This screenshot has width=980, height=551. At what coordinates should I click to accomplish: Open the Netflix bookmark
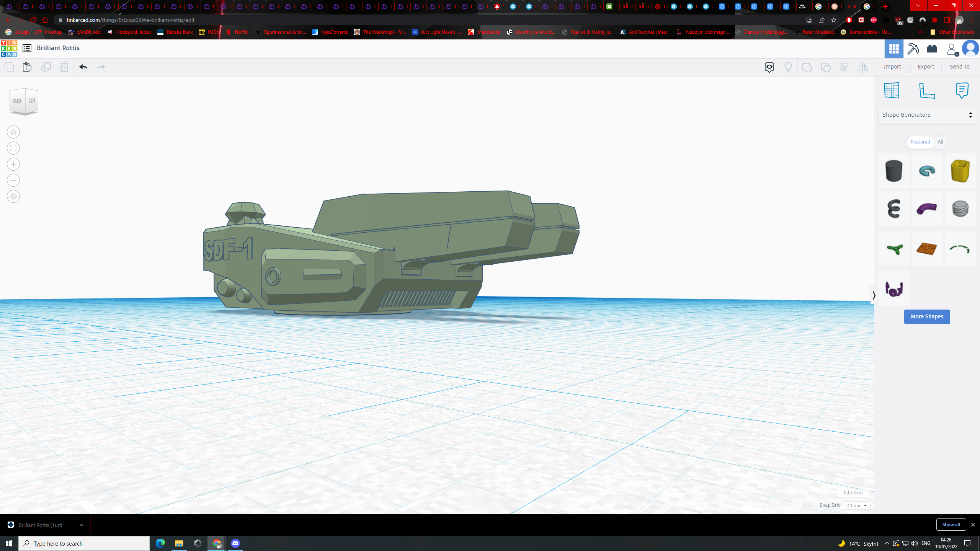click(x=237, y=32)
